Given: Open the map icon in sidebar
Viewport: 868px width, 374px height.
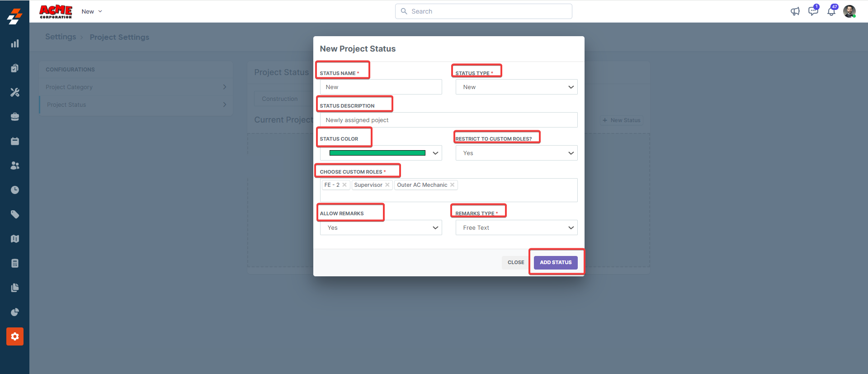Looking at the screenshot, I should pyautogui.click(x=15, y=239).
